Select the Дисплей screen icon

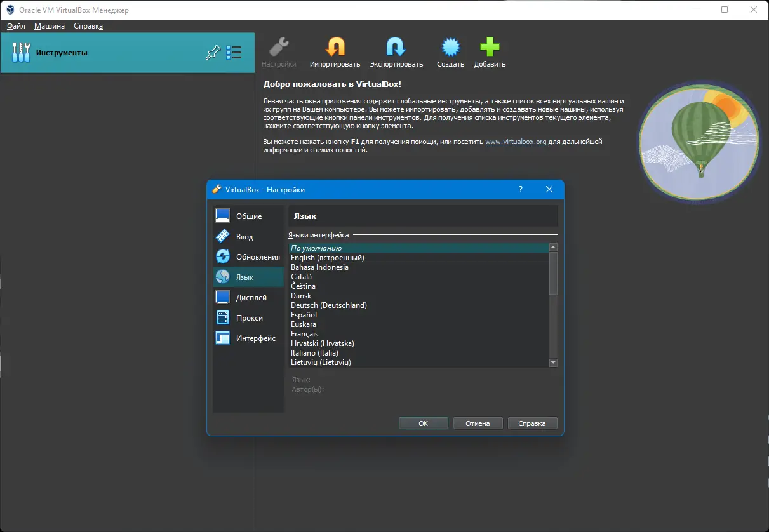tap(222, 297)
